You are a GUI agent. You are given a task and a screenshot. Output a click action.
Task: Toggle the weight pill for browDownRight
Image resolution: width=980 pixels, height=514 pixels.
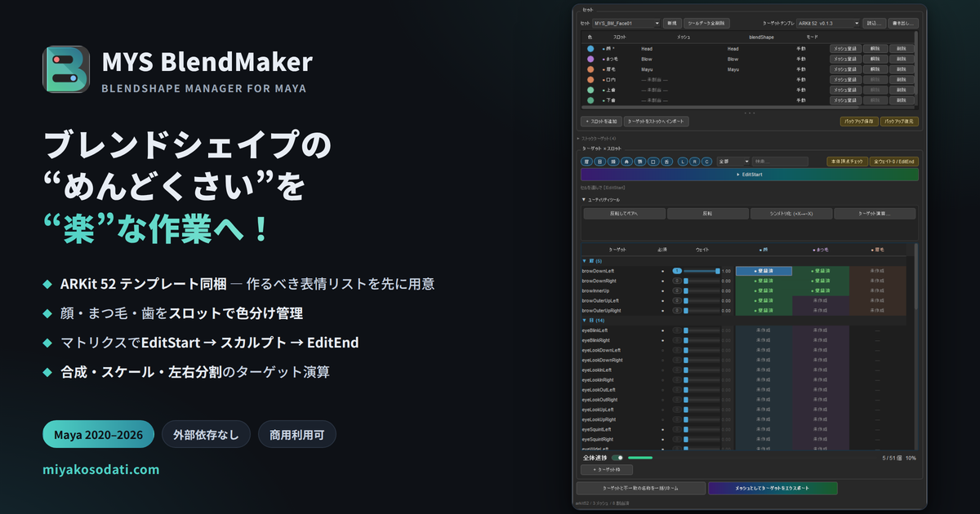point(677,281)
